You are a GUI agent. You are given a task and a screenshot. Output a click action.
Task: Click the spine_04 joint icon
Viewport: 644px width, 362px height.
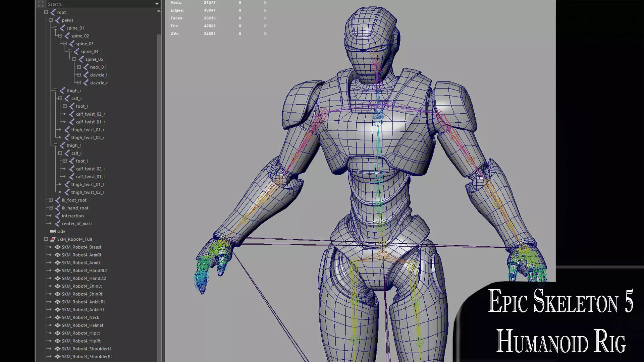click(76, 52)
